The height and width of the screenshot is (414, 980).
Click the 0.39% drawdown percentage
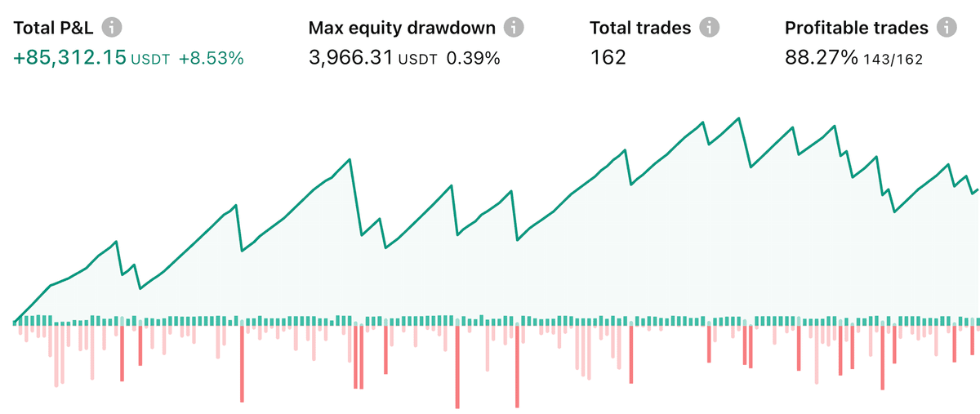473,59
